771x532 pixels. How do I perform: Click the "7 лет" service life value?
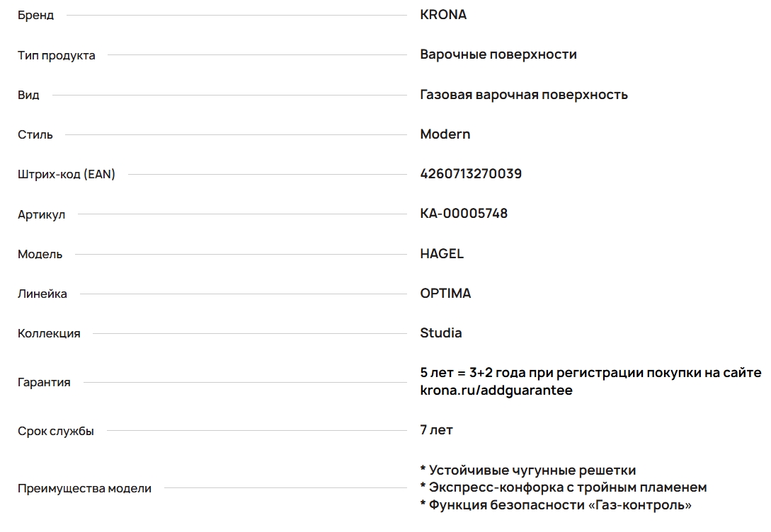(x=436, y=430)
